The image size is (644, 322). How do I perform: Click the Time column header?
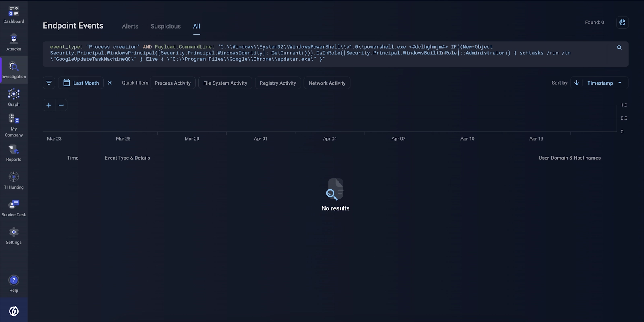pos(73,158)
